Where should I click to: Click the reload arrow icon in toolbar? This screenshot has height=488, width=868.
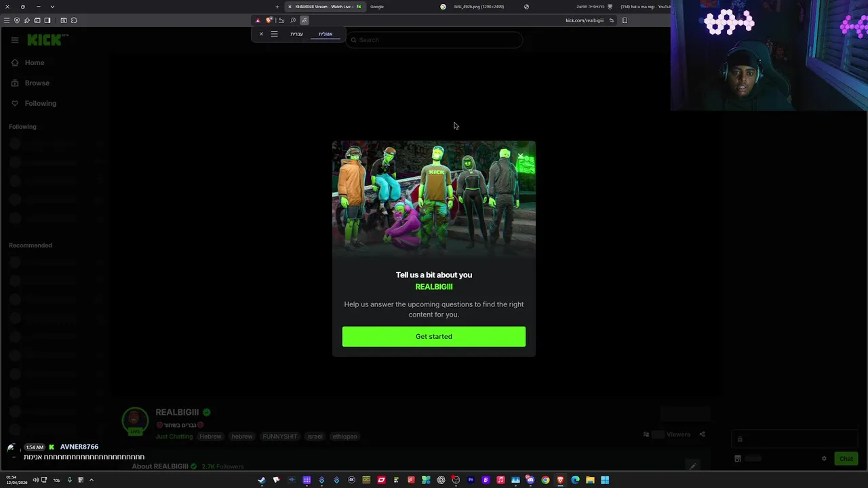(x=281, y=20)
